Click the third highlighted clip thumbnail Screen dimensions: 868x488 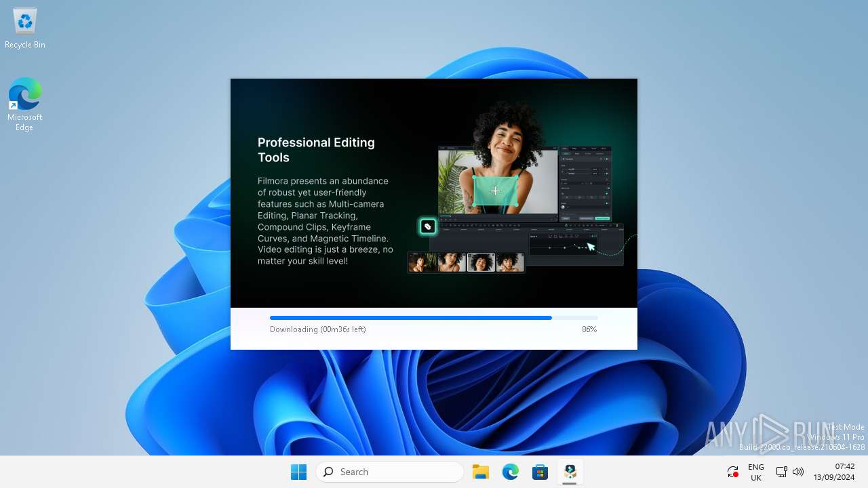(481, 262)
